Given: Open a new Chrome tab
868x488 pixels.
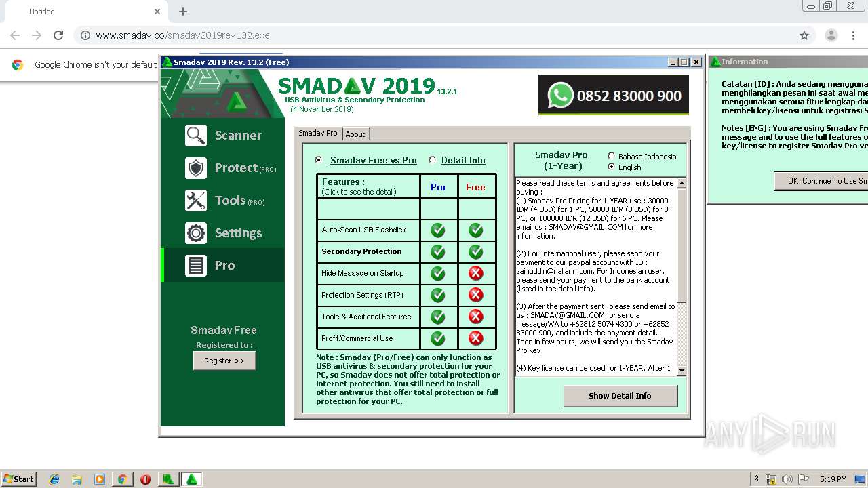Looking at the screenshot, I should click(x=183, y=12).
